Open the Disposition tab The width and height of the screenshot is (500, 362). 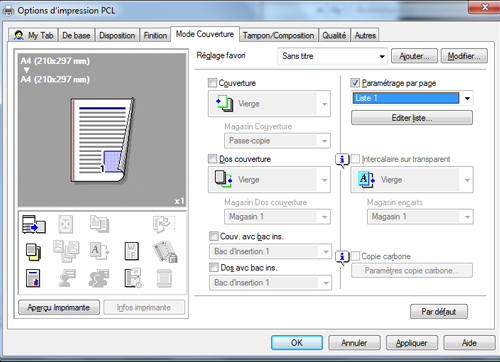pos(117,35)
